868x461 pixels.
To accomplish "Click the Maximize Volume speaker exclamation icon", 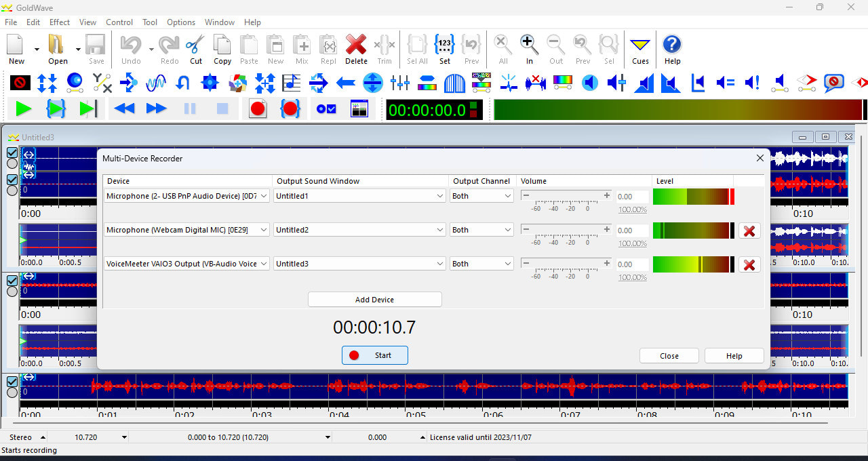I will point(753,83).
